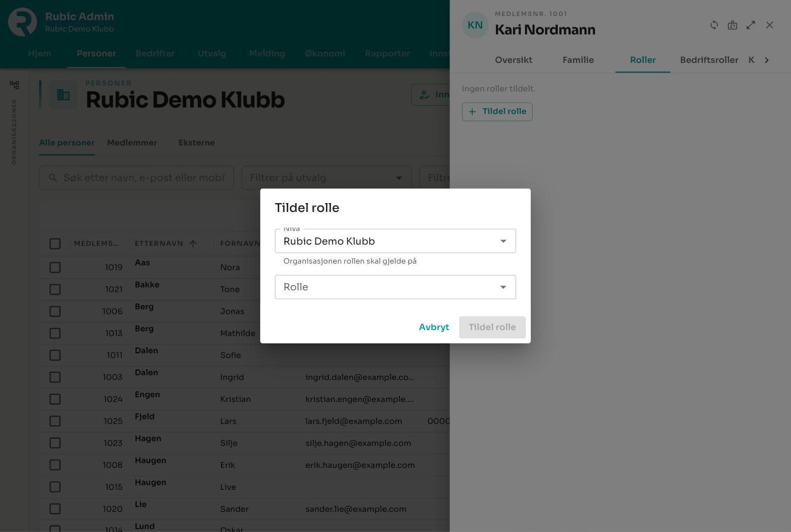The width and height of the screenshot is (791, 532).
Task: Click the Hjem navigation item
Action: point(39,53)
